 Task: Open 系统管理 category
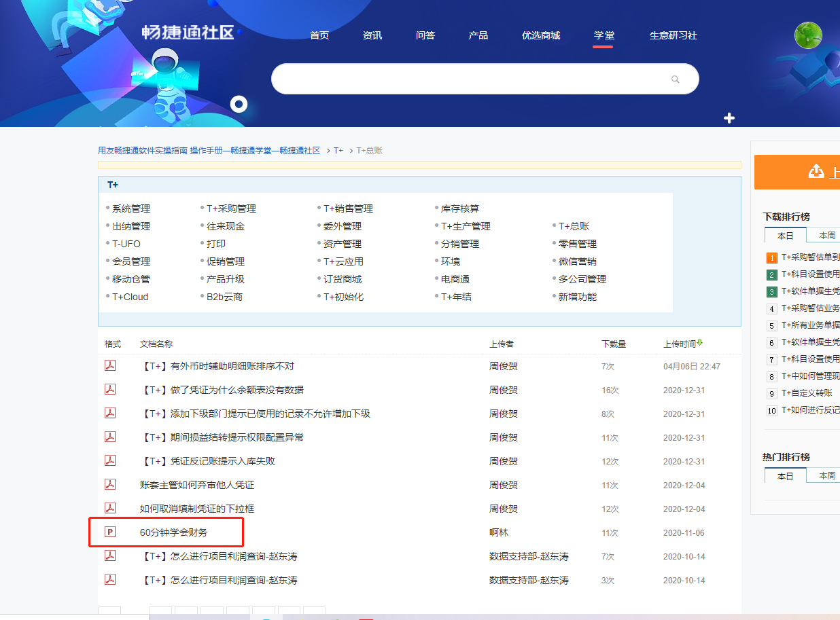(x=131, y=208)
